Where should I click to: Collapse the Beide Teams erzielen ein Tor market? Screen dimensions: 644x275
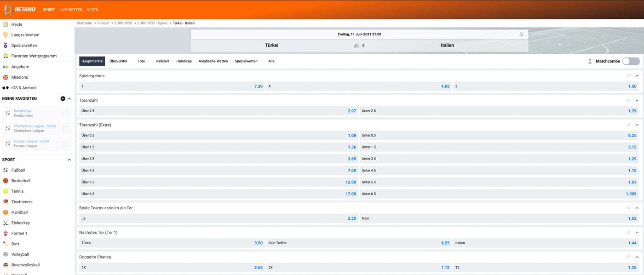[x=637, y=208]
